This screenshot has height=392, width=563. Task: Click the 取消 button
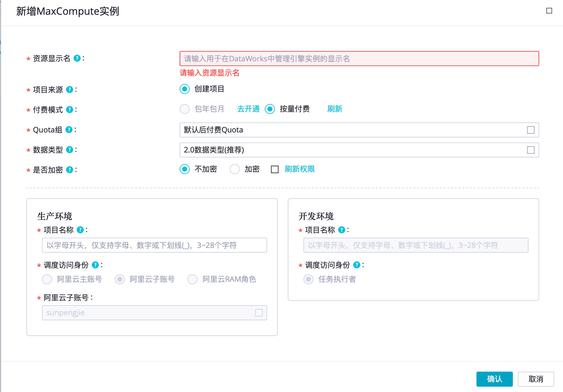tap(536, 379)
